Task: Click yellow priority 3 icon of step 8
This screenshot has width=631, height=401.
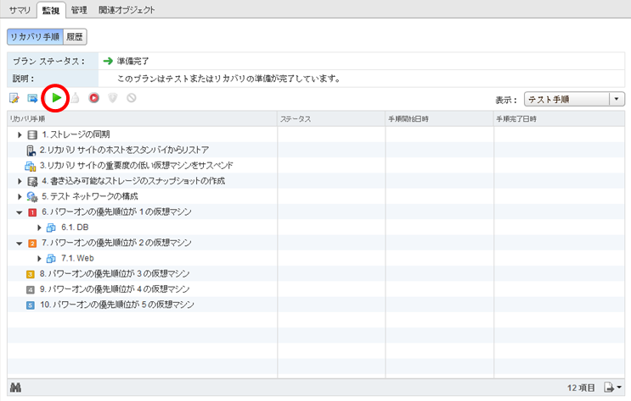Action: 30,274
